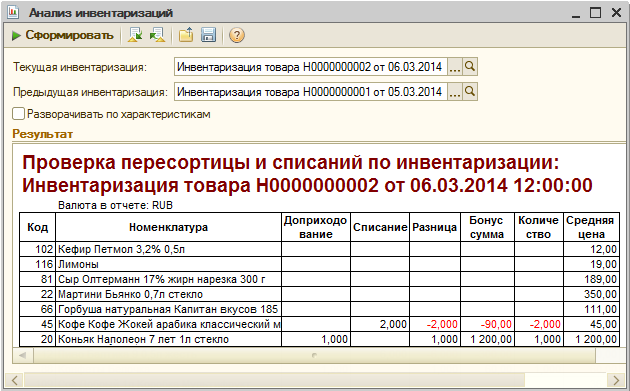Open selection list for Текущая инвентаризация
Viewport: 630px width, 391px height.
point(455,67)
